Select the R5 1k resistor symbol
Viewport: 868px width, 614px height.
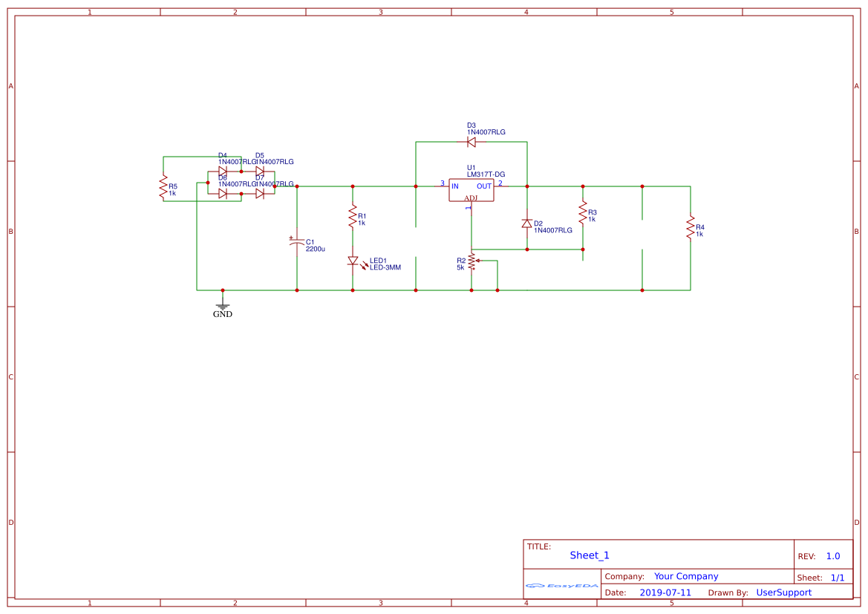pos(163,186)
